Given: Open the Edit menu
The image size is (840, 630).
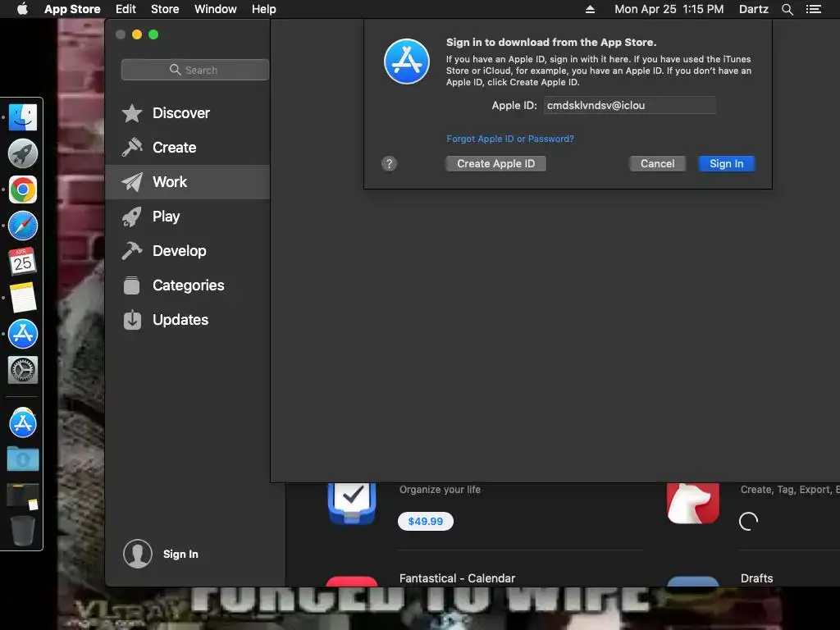Looking at the screenshot, I should (x=126, y=9).
